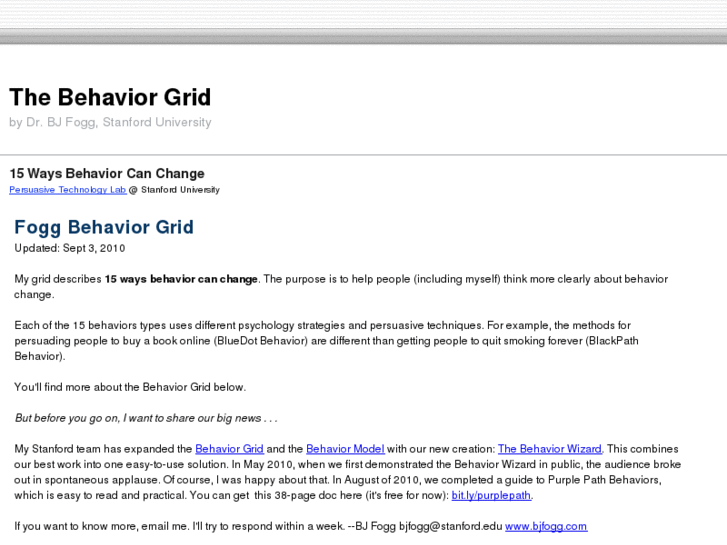Viewport: 727px width, 545px height.
Task: Click the italic line But before you go on
Action: pyautogui.click(x=146, y=418)
